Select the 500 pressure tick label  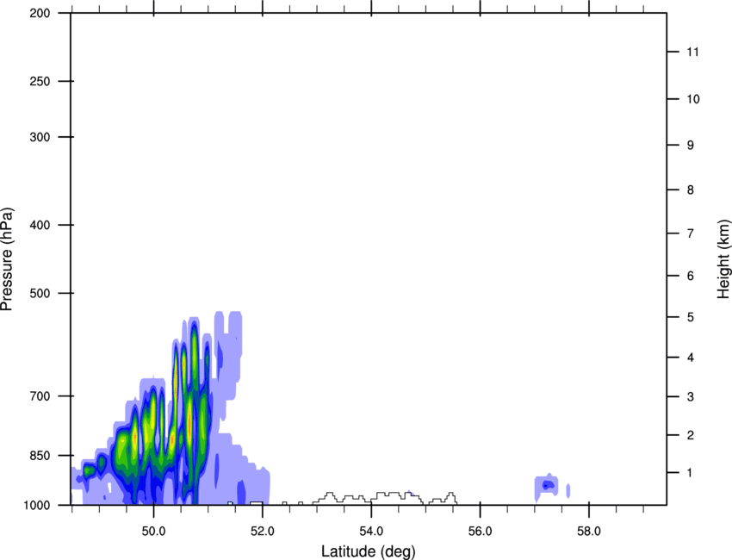pyautogui.click(x=40, y=293)
